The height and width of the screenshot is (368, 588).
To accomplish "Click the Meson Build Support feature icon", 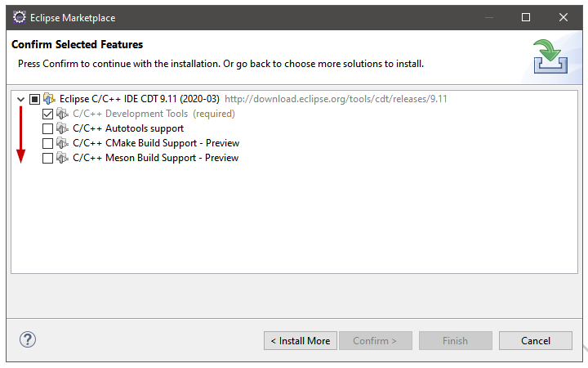I will pos(62,158).
